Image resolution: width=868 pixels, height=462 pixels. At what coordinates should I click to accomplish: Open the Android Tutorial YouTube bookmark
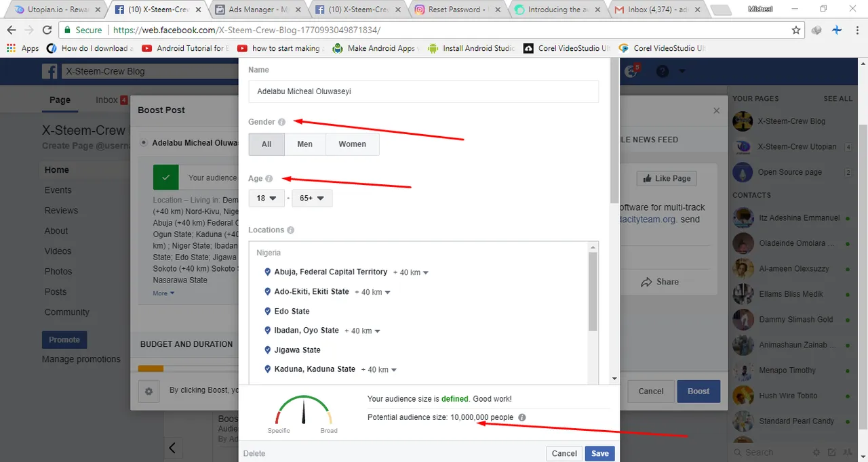(184, 48)
